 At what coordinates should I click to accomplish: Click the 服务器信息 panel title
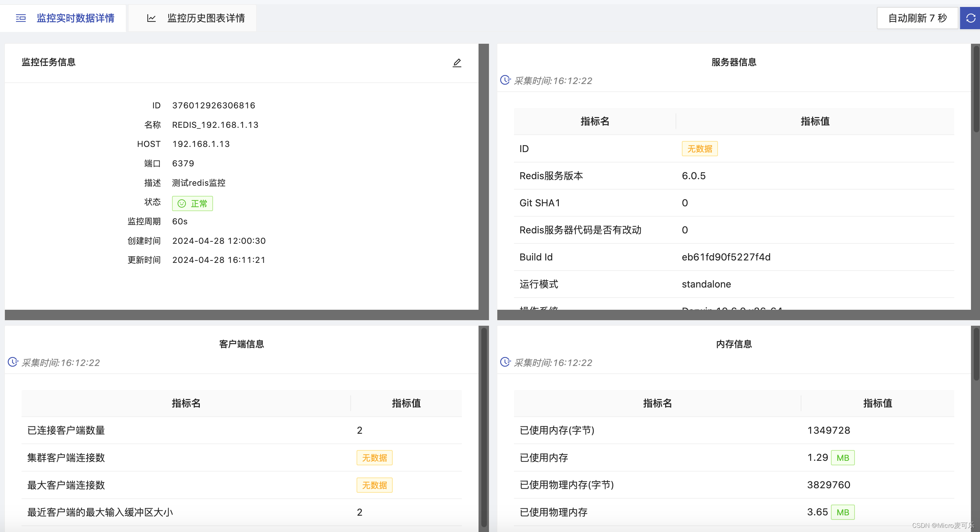(734, 63)
